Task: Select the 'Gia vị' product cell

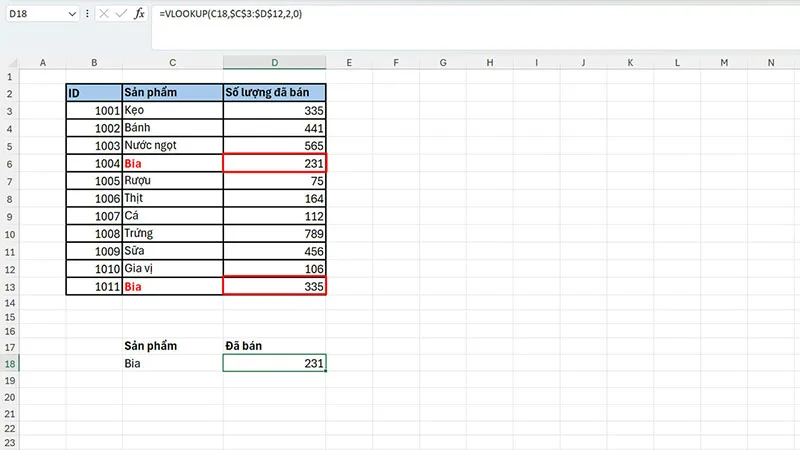Action: 172,269
